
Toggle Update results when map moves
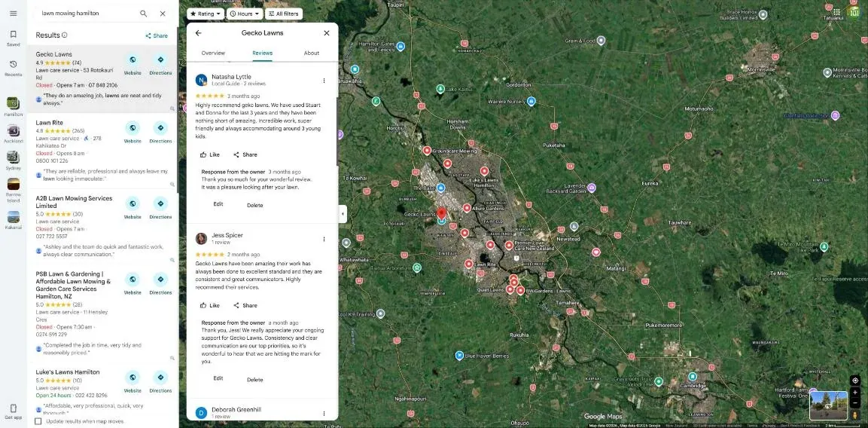pos(38,421)
